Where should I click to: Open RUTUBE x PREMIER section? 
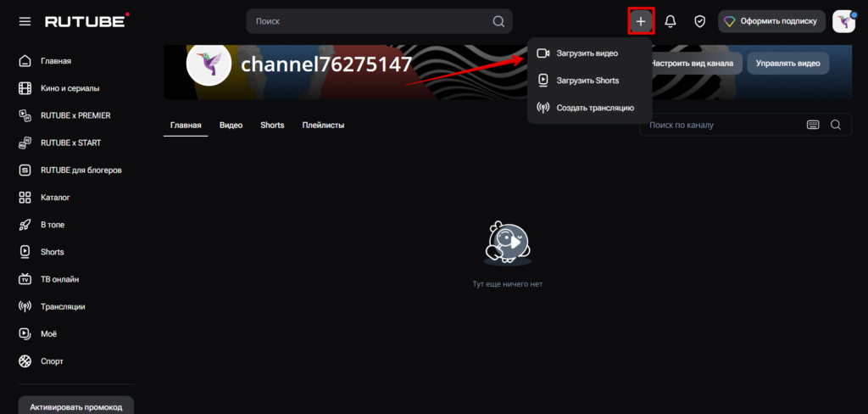[x=75, y=115]
